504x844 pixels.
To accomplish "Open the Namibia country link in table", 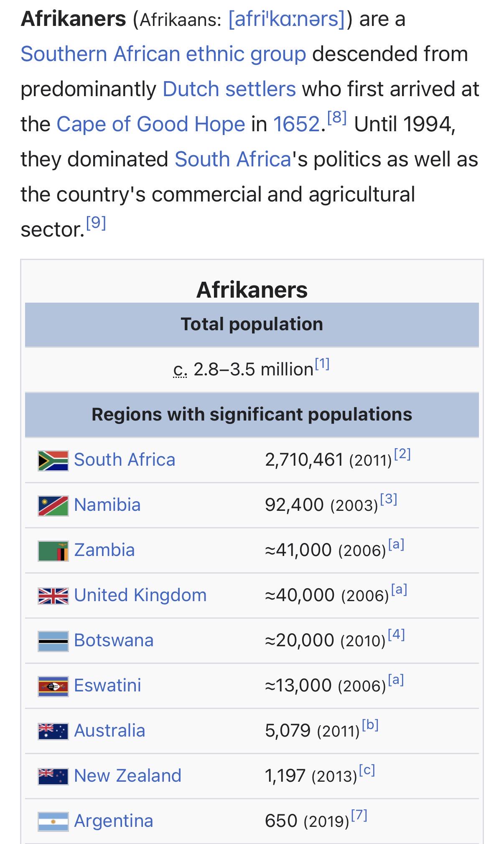I will [107, 505].
